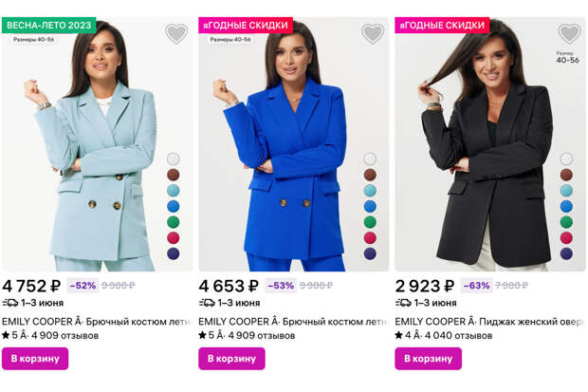Add the 4 752 ₽ suit to cart
The image size is (588, 392).
click(x=35, y=359)
